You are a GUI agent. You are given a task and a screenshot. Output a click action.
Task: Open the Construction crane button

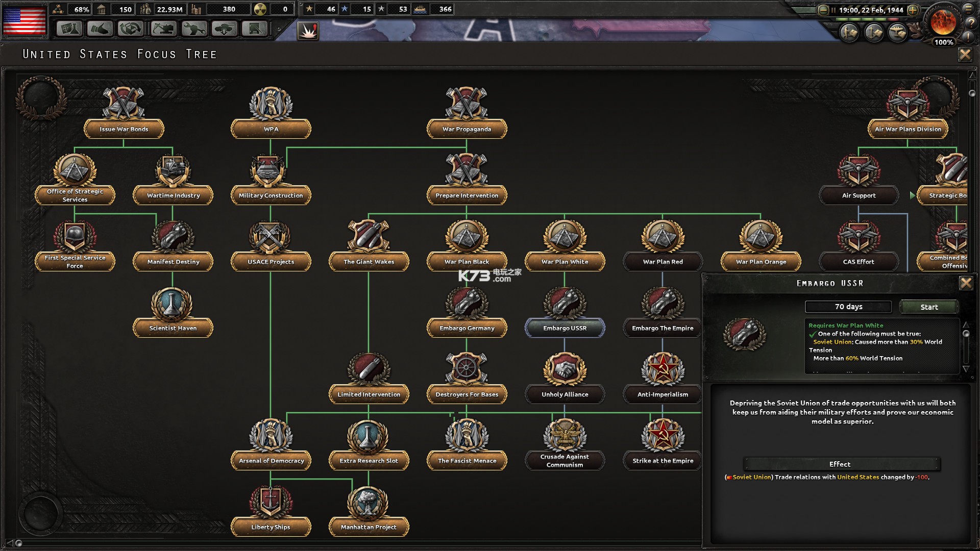[163, 29]
